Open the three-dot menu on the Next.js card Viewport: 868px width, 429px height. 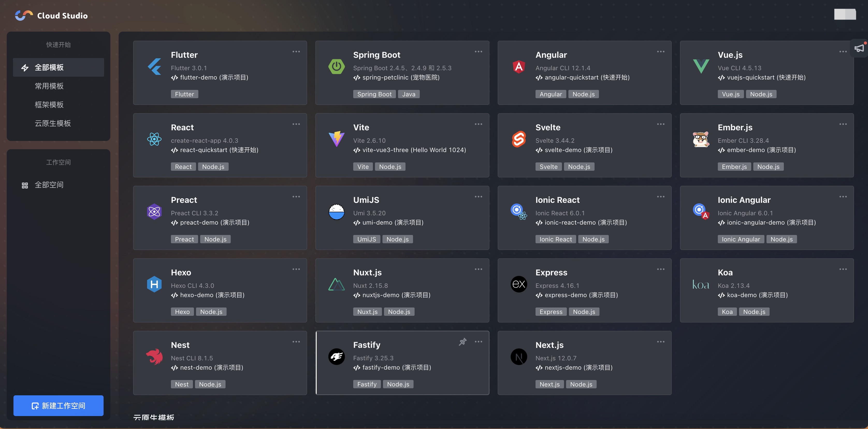660,341
